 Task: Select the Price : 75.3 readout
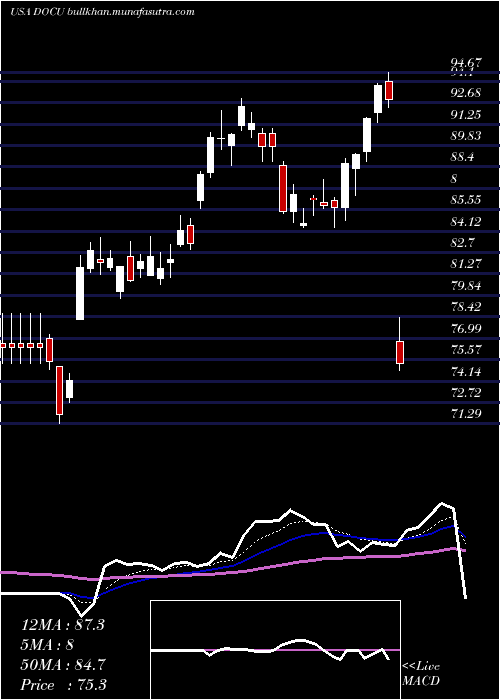click(x=63, y=685)
